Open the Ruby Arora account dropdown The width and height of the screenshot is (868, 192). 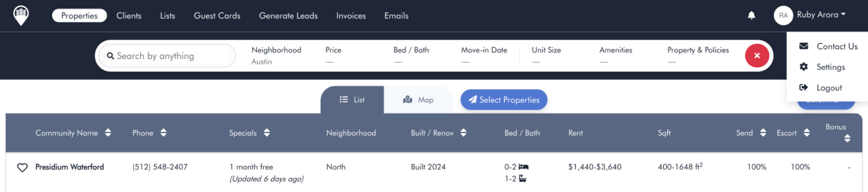click(821, 15)
